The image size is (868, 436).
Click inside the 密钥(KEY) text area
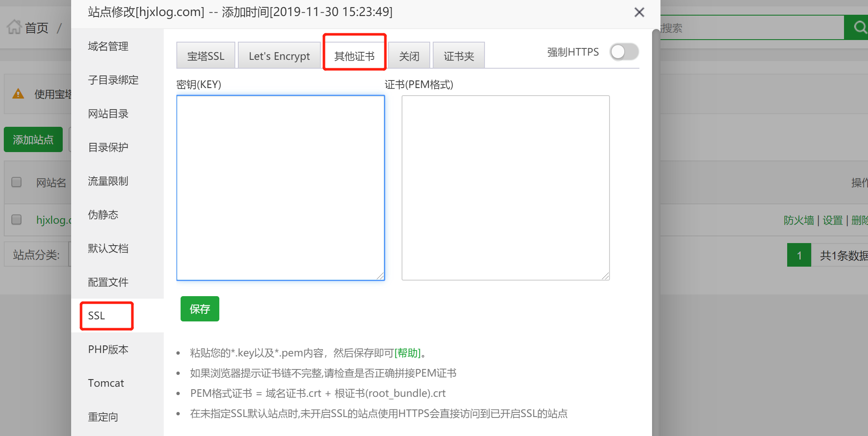pyautogui.click(x=280, y=187)
